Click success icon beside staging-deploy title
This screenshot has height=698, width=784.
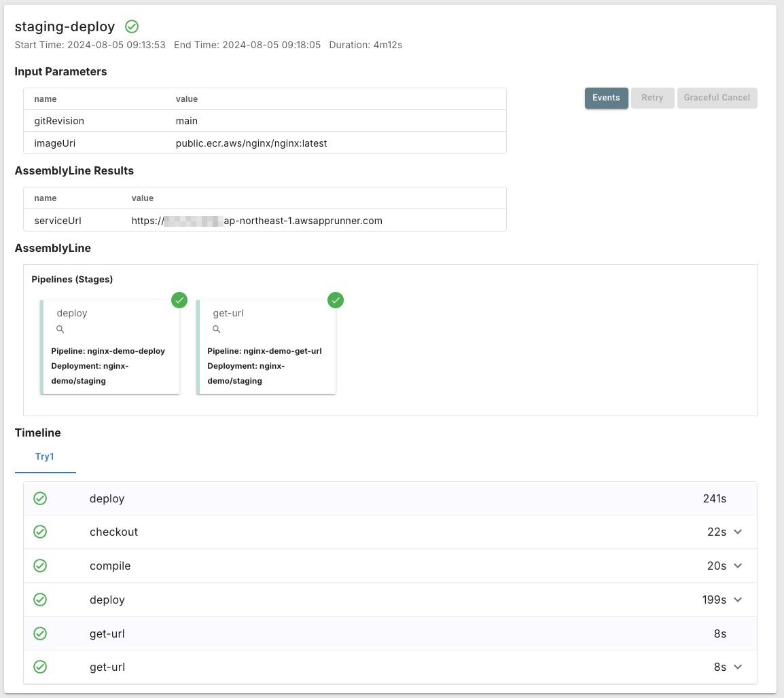(132, 26)
